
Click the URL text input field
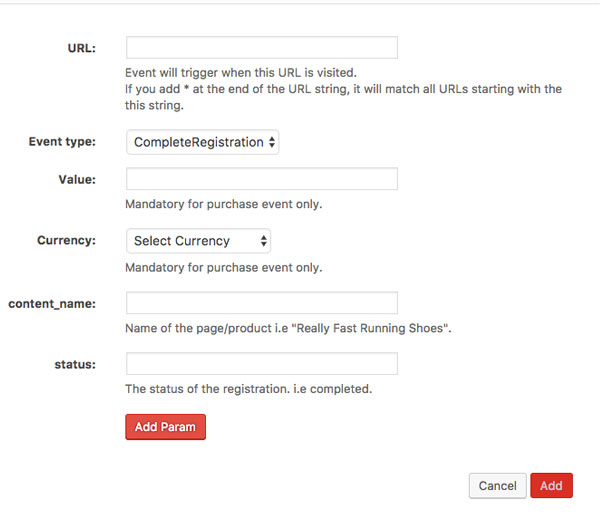click(261, 48)
